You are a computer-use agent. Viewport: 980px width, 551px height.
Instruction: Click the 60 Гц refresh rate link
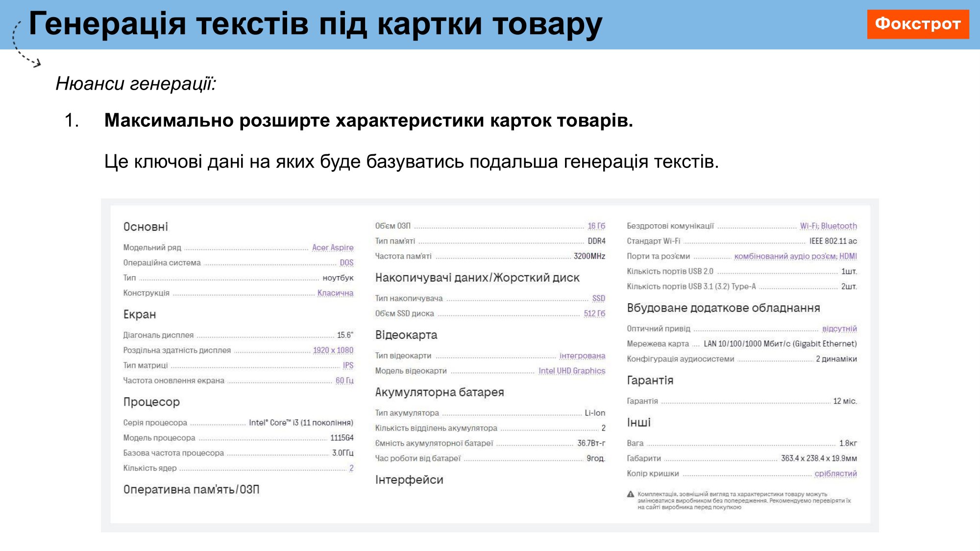coord(344,381)
